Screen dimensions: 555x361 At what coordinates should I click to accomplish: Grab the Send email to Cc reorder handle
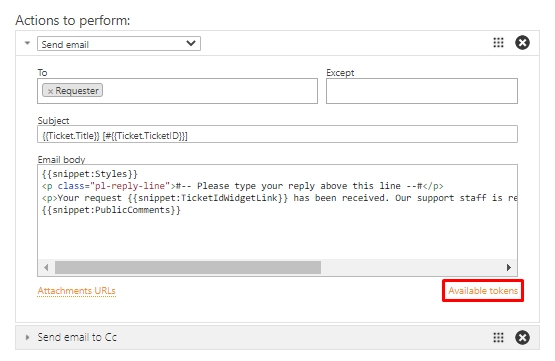pyautogui.click(x=498, y=337)
